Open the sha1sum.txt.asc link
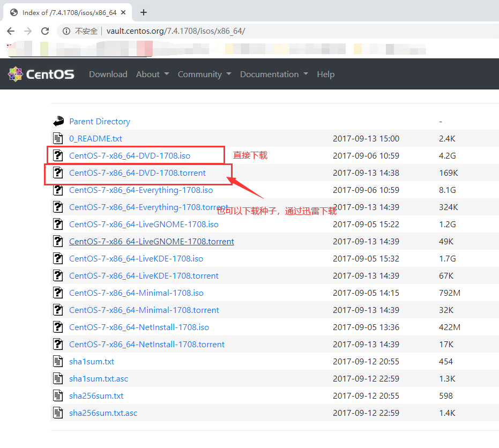The width and height of the screenshot is (499, 448). coord(99,379)
